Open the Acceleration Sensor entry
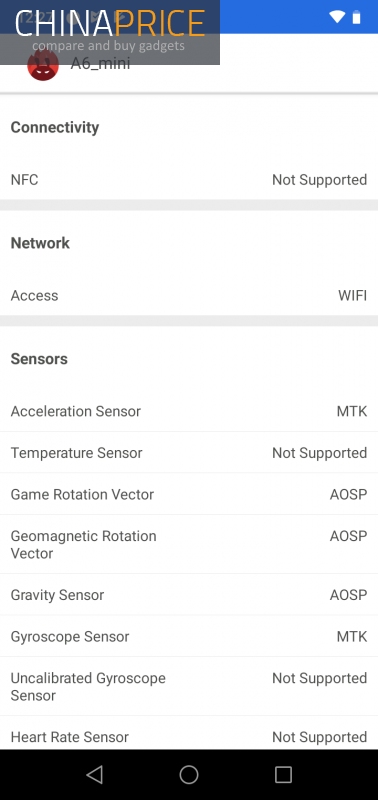 (x=189, y=411)
